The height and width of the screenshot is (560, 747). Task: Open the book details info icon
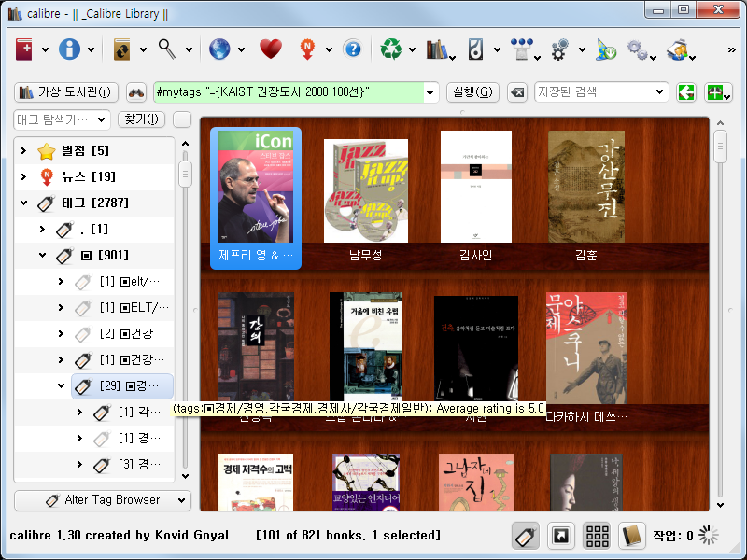coord(70,49)
